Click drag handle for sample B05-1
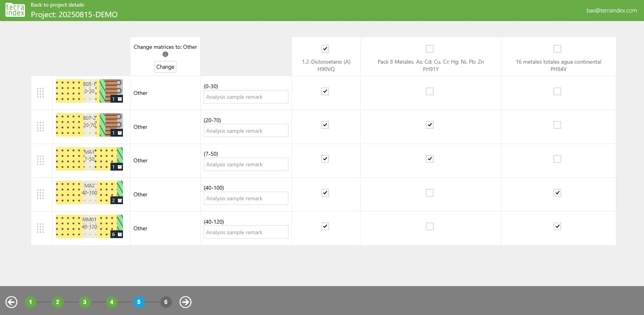The width and height of the screenshot is (644, 315). pyautogui.click(x=40, y=93)
